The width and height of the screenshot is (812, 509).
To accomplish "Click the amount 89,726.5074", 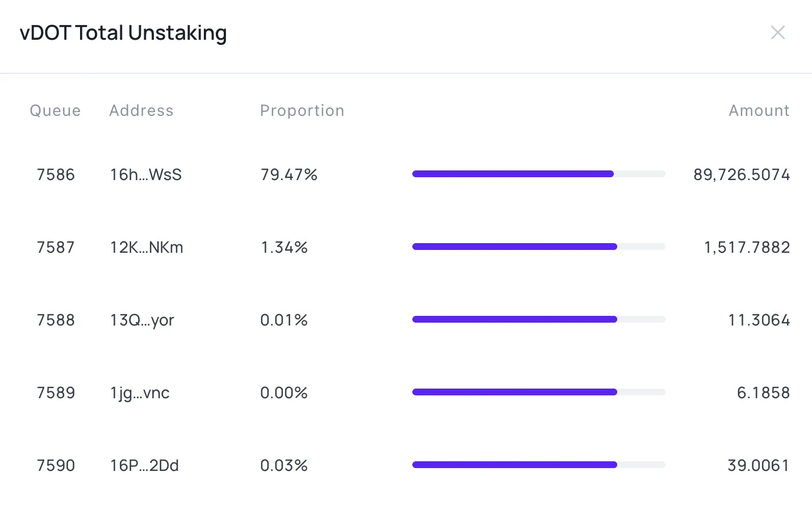I will pyautogui.click(x=741, y=174).
